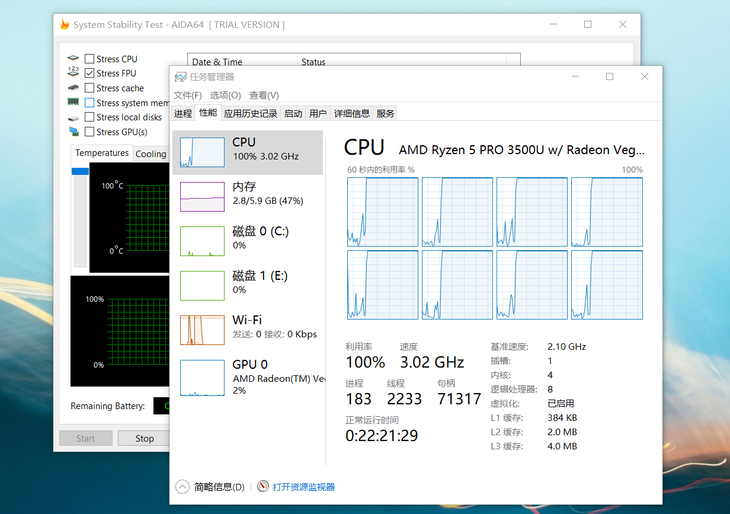The height and width of the screenshot is (514, 730).
Task: Enable the Stress cache checkbox
Action: coord(89,88)
